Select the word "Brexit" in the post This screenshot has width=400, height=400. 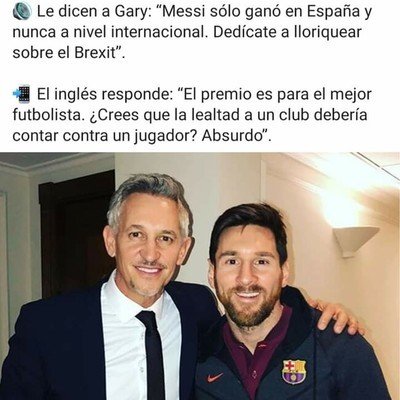[95, 53]
